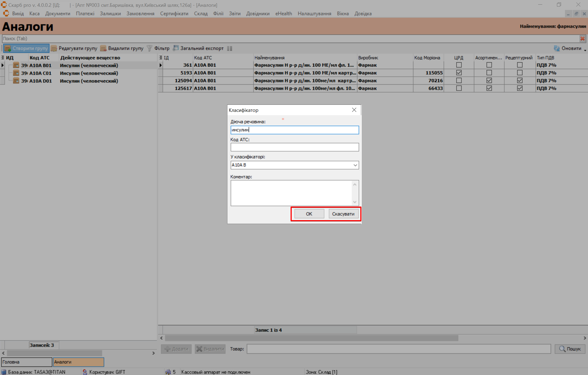Click the General export icon
588x375 pixels.
pyautogui.click(x=176, y=48)
